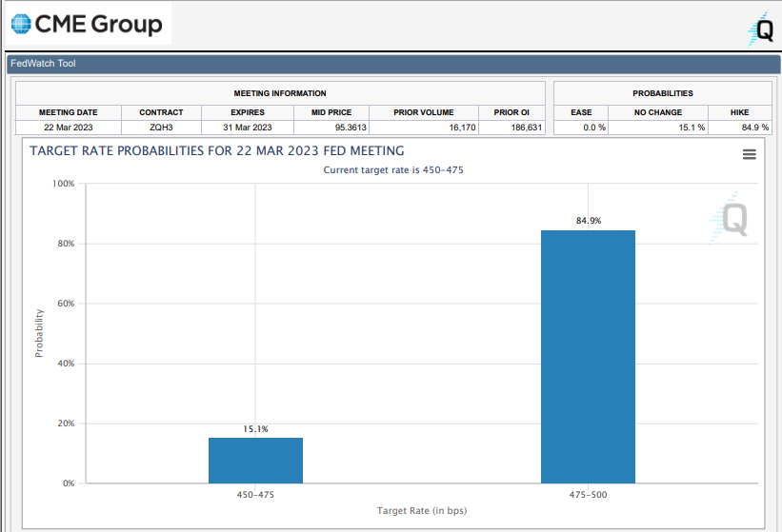Image resolution: width=782 pixels, height=532 pixels.
Task: Click the FedWatch Tool header title
Action: [x=43, y=63]
